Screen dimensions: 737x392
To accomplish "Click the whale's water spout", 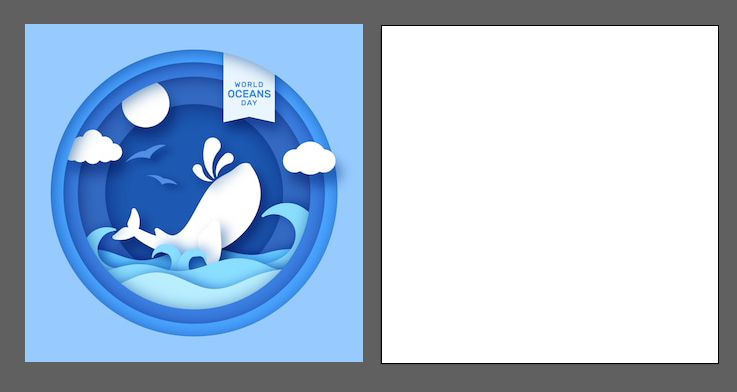I will pyautogui.click(x=213, y=159).
